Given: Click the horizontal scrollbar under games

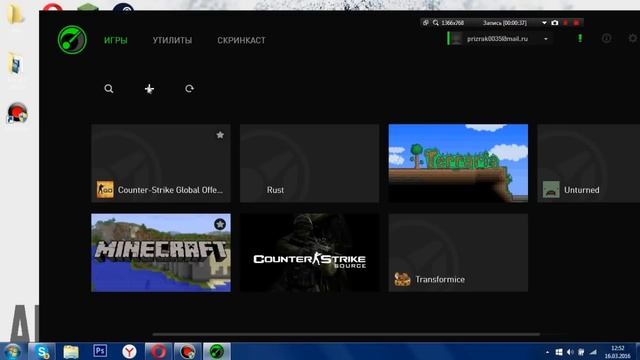Looking at the screenshot, I should point(346,334).
